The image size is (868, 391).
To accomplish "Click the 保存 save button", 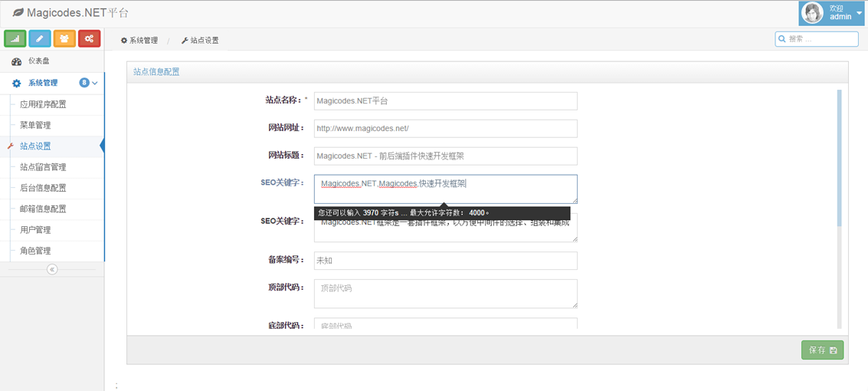I will (823, 350).
